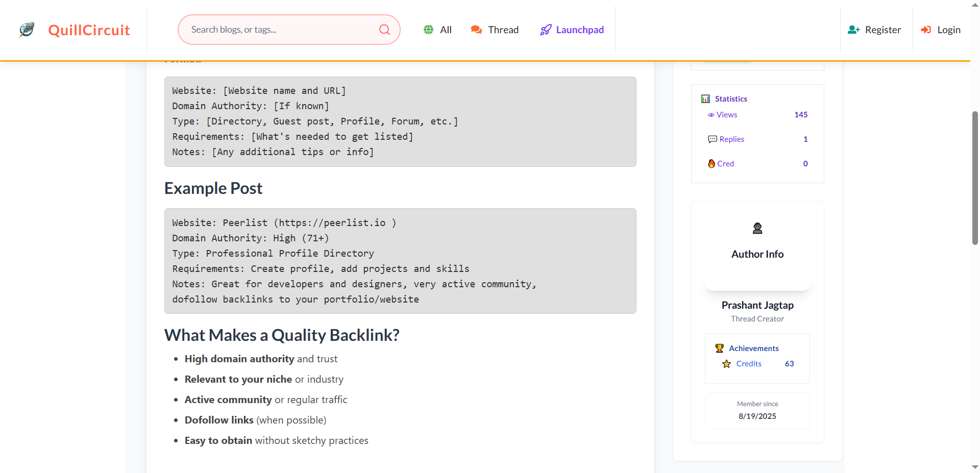The width and height of the screenshot is (980, 473).
Task: Click the Author Info card title
Action: click(757, 254)
